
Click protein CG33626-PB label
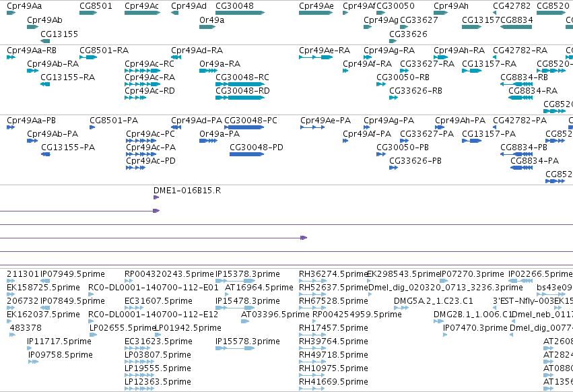pos(415,161)
